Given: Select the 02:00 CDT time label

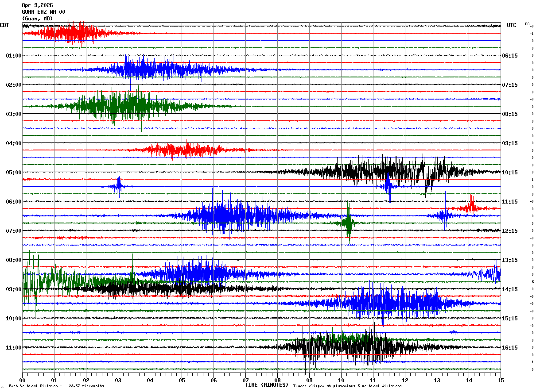Looking at the screenshot, I should (14, 85).
